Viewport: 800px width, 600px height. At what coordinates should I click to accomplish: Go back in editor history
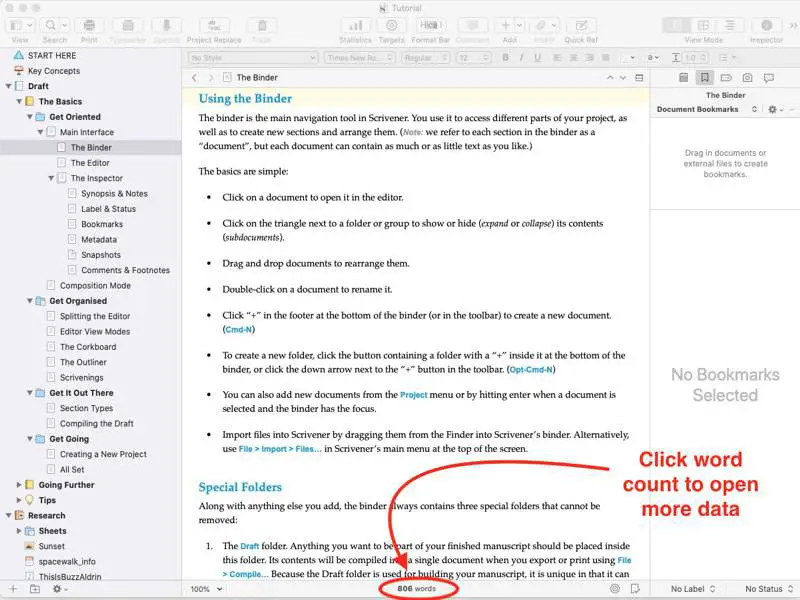194,78
